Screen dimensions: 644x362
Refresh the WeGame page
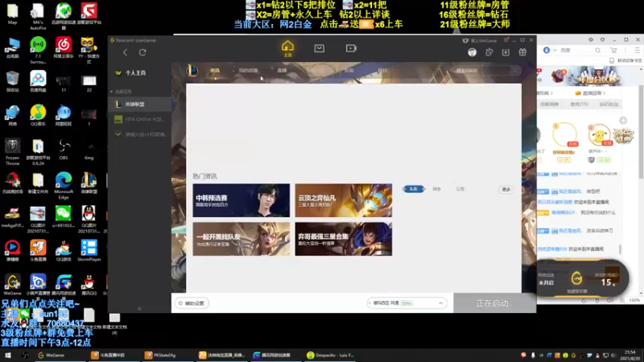pos(142,52)
